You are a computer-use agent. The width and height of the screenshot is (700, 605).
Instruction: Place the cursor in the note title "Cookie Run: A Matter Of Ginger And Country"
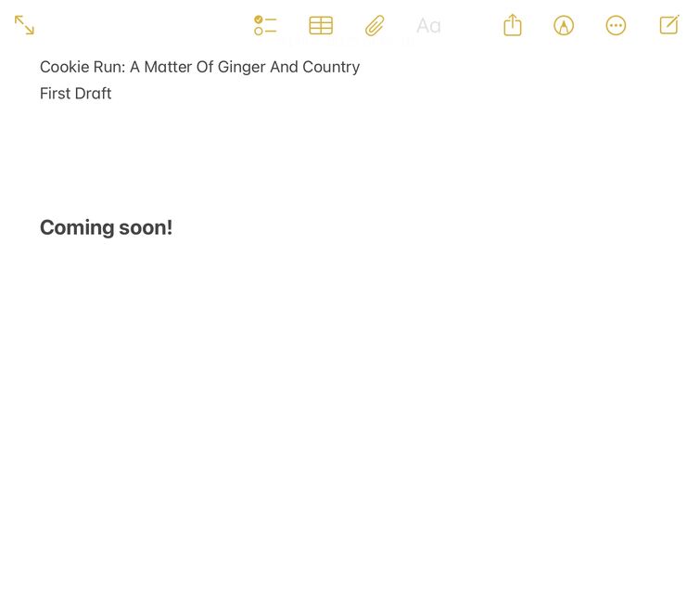(x=199, y=67)
